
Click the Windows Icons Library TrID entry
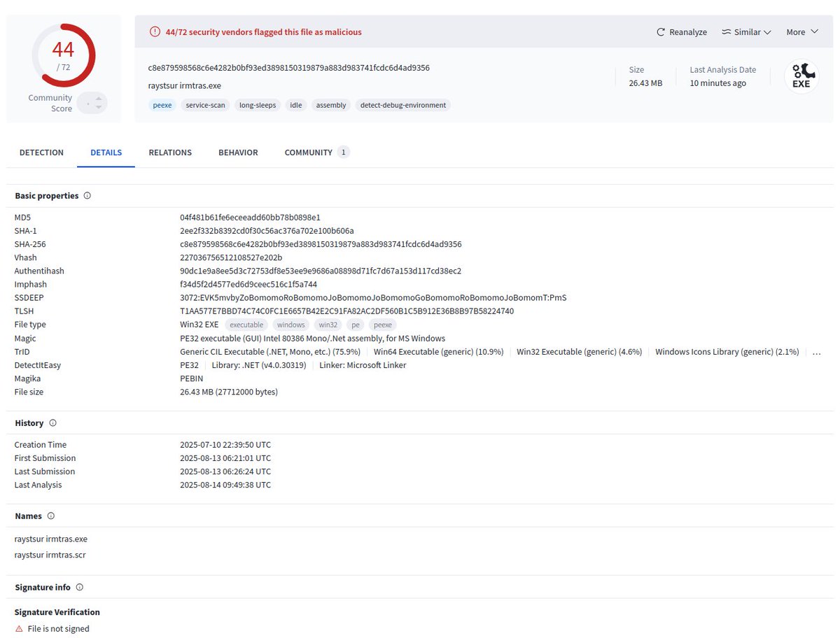pyautogui.click(x=727, y=352)
